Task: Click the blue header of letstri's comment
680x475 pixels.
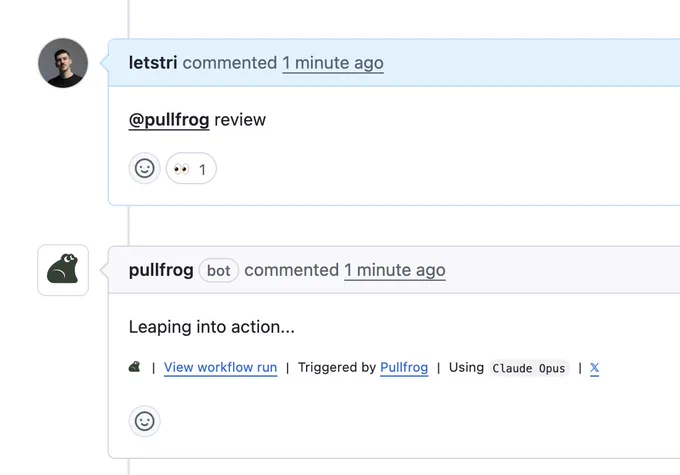Action: click(x=394, y=63)
